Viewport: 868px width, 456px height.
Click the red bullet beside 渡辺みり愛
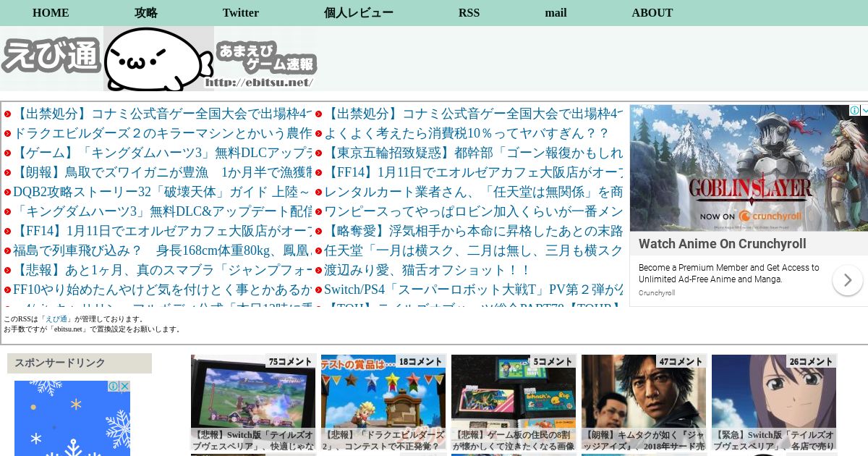click(x=318, y=270)
